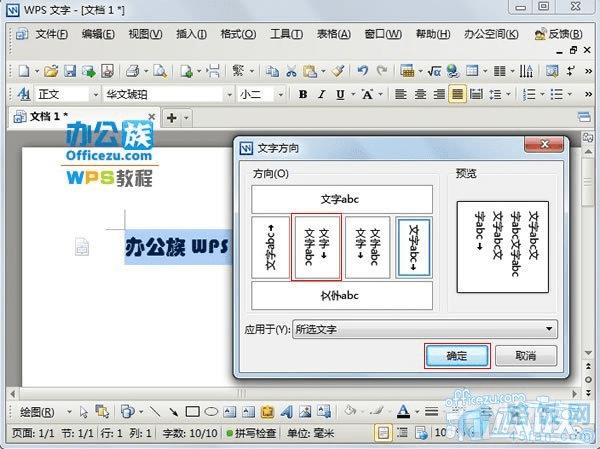Click the bulleted list icon
The image size is (600, 449).
pyautogui.click(x=557, y=94)
